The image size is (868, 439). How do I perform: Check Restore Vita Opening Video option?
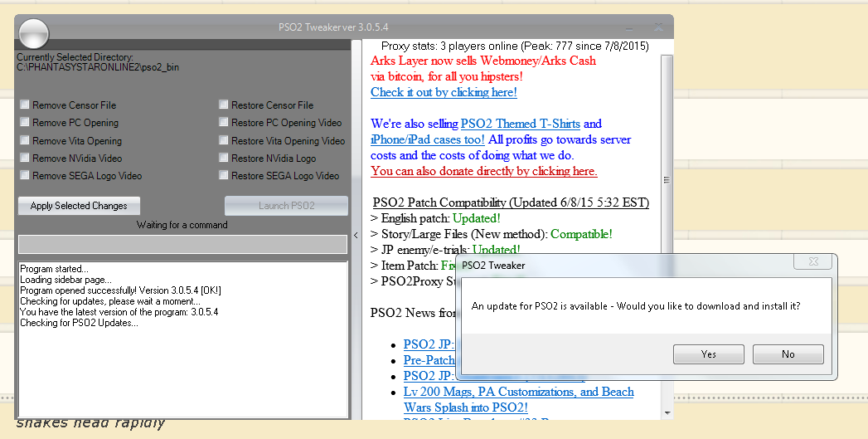(223, 139)
